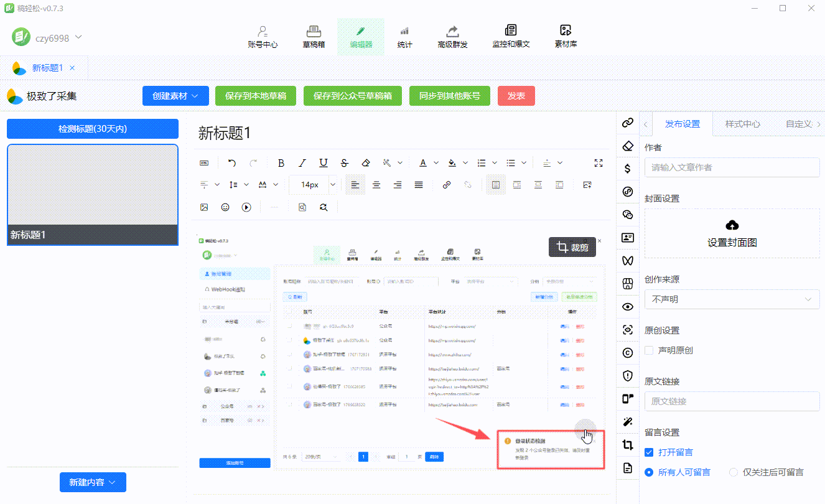This screenshot has width=825, height=504.
Task: Click the 保存到本地草稿 button
Action: click(x=256, y=96)
